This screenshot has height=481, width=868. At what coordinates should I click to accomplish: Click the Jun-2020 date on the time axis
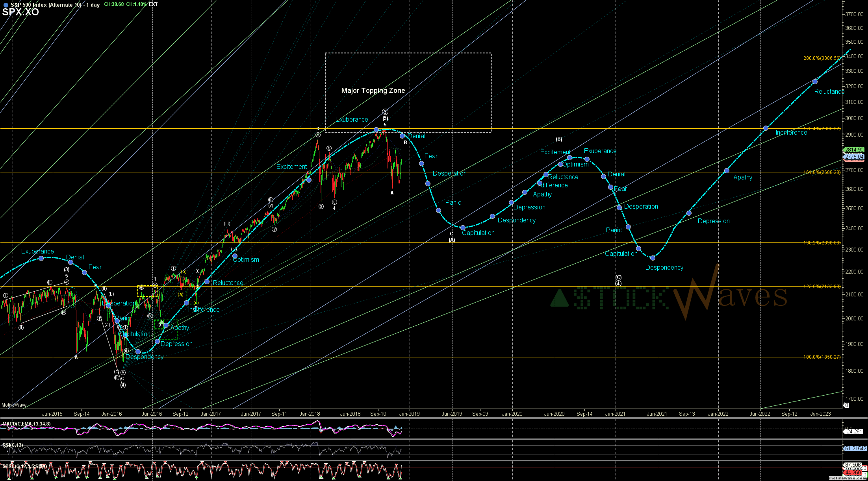[x=554, y=414]
